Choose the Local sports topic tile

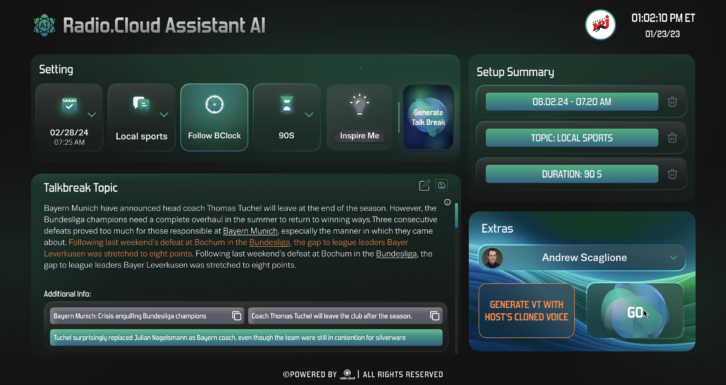[142, 118]
